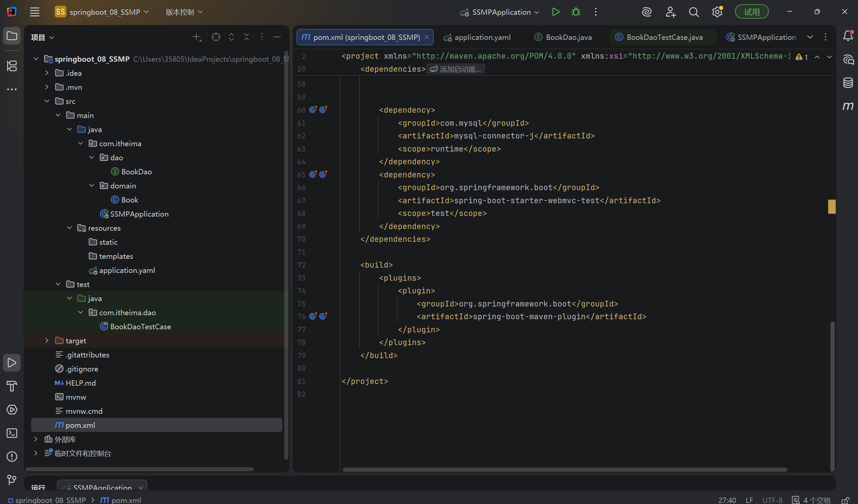Click the locate-file crosshair icon
The image size is (858, 504).
click(216, 37)
